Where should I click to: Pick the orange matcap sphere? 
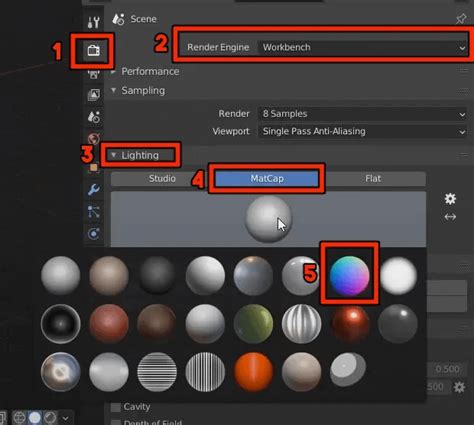[253, 372]
